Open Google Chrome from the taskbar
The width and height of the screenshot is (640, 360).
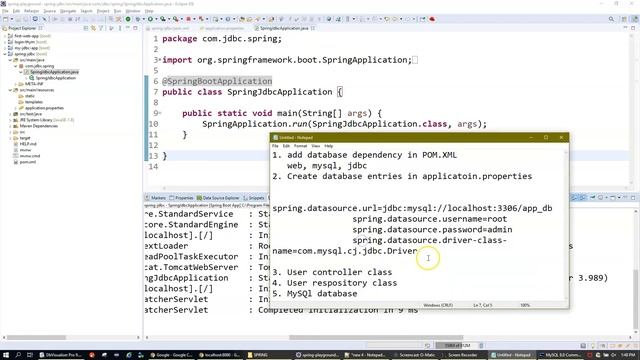[171, 355]
